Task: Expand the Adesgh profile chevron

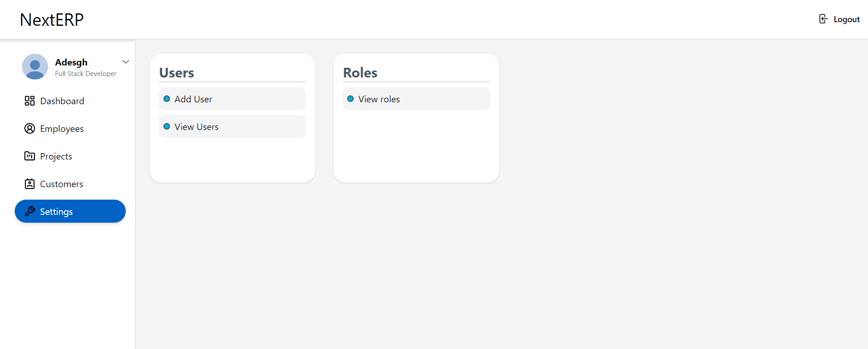Action: pyautogui.click(x=126, y=62)
